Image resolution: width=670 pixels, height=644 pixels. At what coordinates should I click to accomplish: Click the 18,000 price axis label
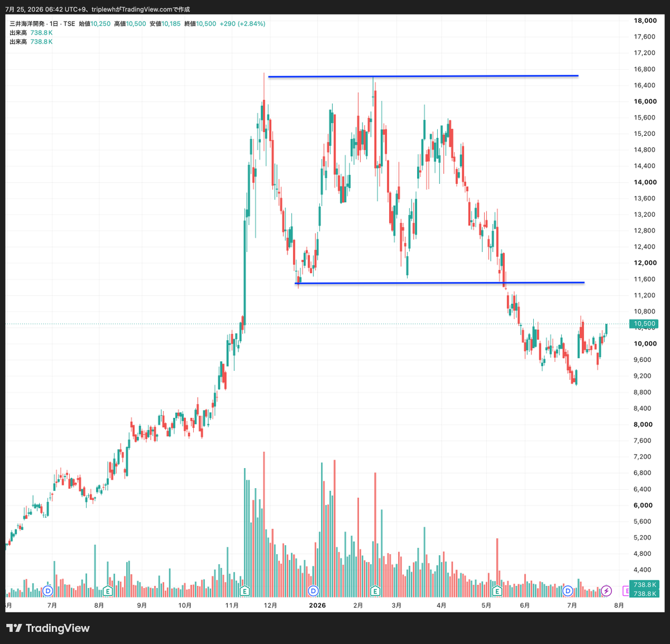tap(645, 21)
